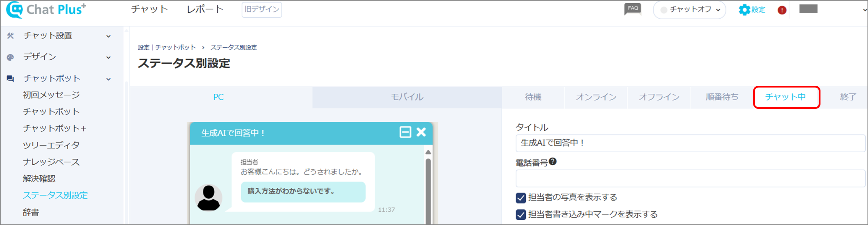Select the オフライン status tab
The height and width of the screenshot is (225, 868).
coord(659,97)
